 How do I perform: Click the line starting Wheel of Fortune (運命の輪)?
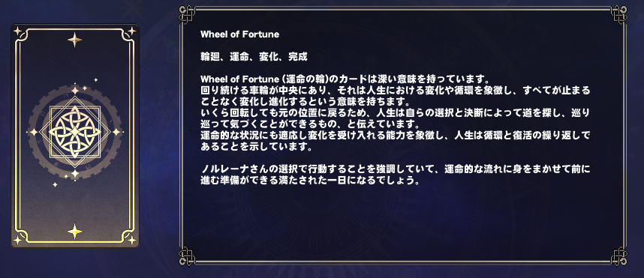345,78
